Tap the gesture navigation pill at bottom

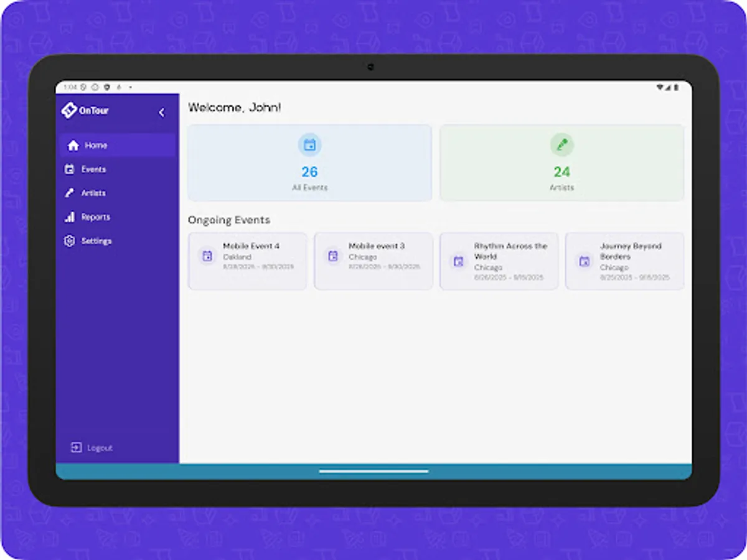tap(374, 472)
